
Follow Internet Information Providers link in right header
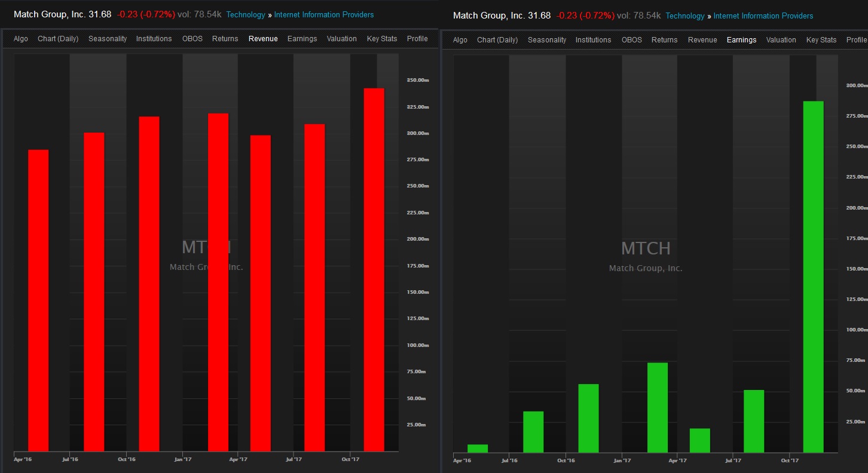[763, 16]
